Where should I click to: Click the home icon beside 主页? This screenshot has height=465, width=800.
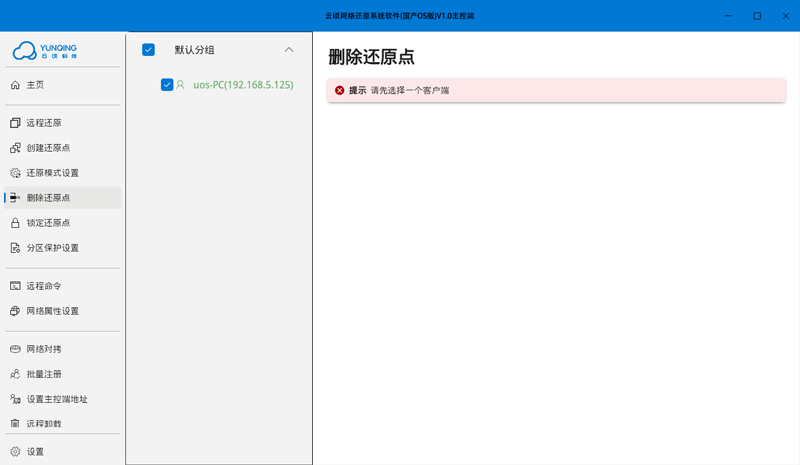[x=15, y=85]
